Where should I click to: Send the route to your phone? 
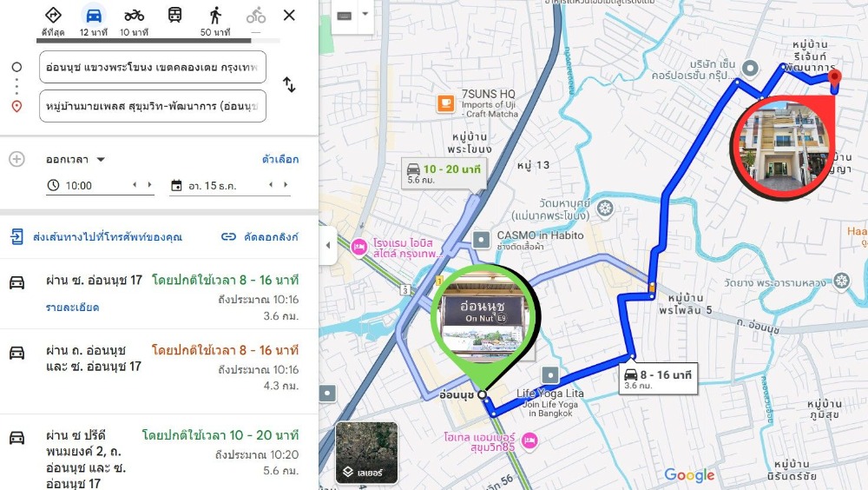coord(96,237)
